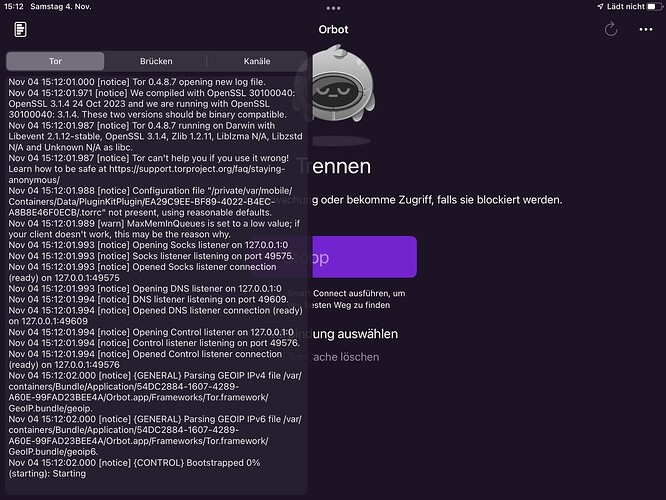Viewport: 666px width, 500px height.
Task: Tap the battery indicator in status bar
Action: pyautogui.click(x=654, y=6)
